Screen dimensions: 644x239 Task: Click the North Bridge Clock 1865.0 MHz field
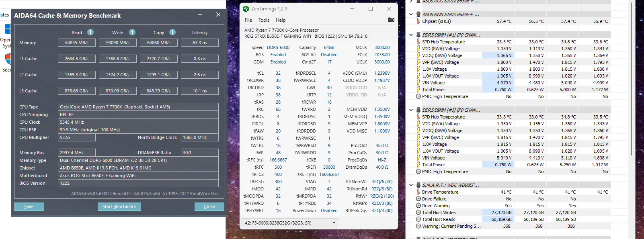click(x=200, y=137)
